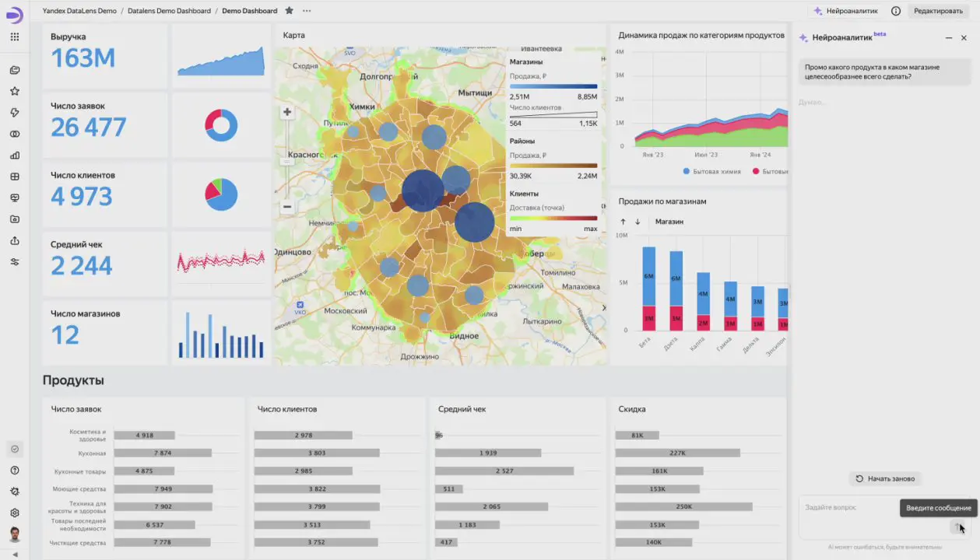Minimize the Нейроаналитик panel

pos(949,37)
